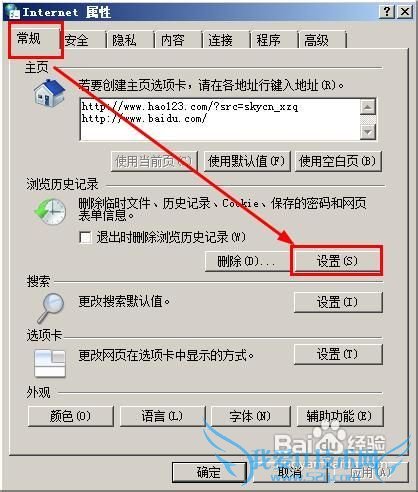Click the Internet 属性 title bar icon
Image resolution: width=418 pixels, height=492 pixels.
pyautogui.click(x=14, y=12)
